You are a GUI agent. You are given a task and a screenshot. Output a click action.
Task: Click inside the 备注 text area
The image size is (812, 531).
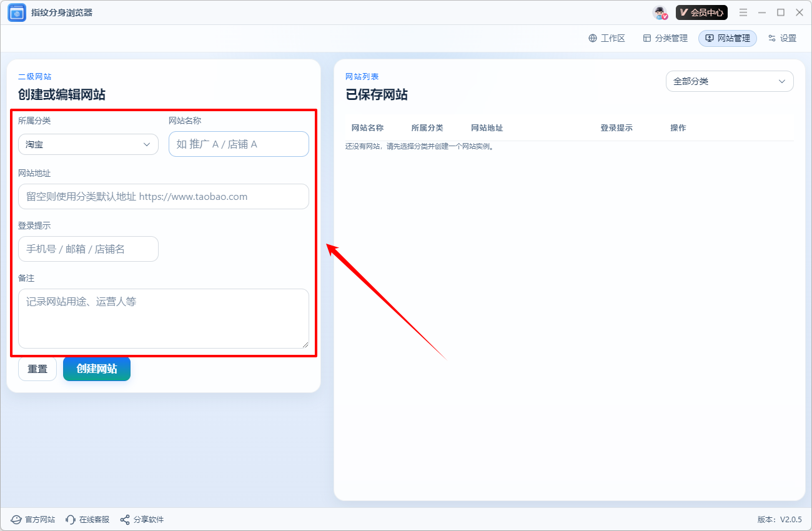tap(164, 319)
